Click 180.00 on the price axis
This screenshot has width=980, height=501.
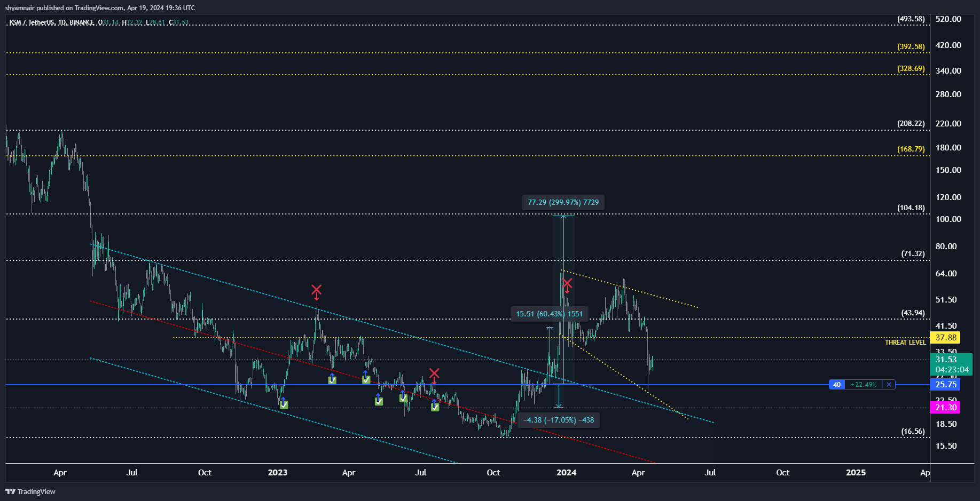948,147
